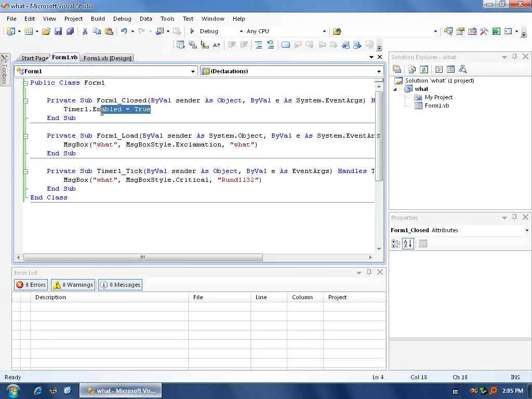Open the Solution Explorer toolbar icon

click(x=448, y=31)
